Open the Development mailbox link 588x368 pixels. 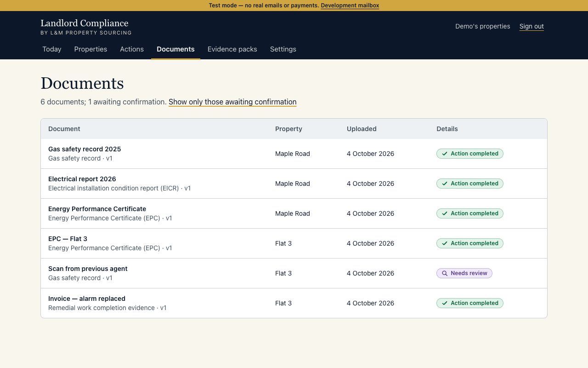pyautogui.click(x=350, y=6)
